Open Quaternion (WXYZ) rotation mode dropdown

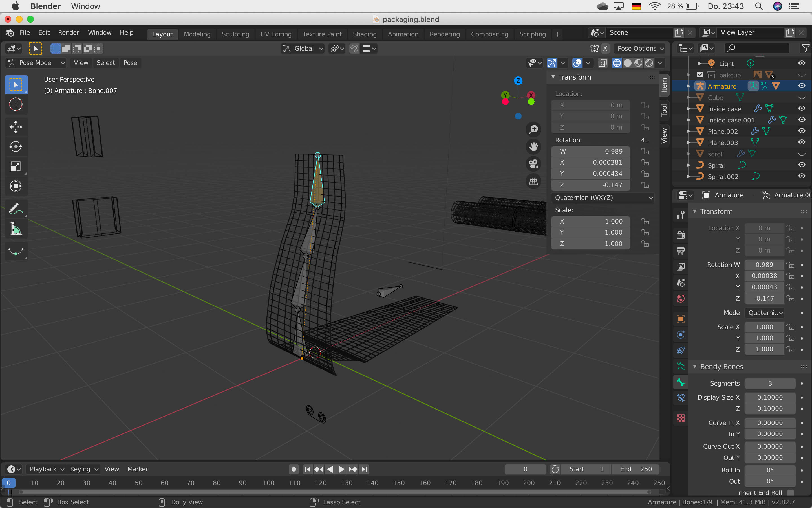603,198
